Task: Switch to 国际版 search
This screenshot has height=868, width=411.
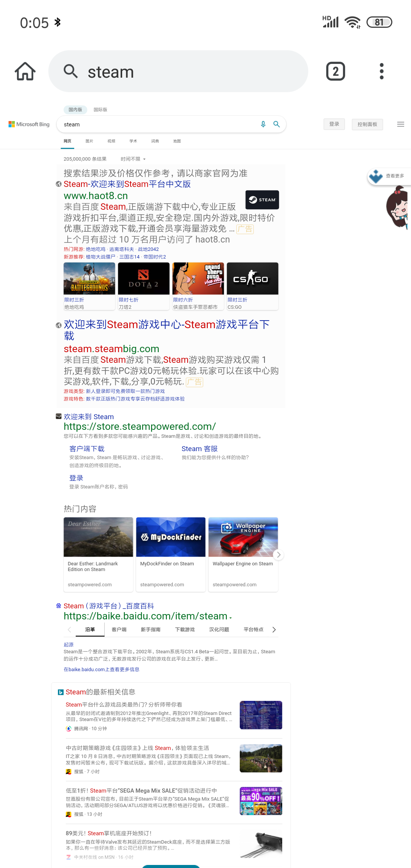Action: point(100,110)
